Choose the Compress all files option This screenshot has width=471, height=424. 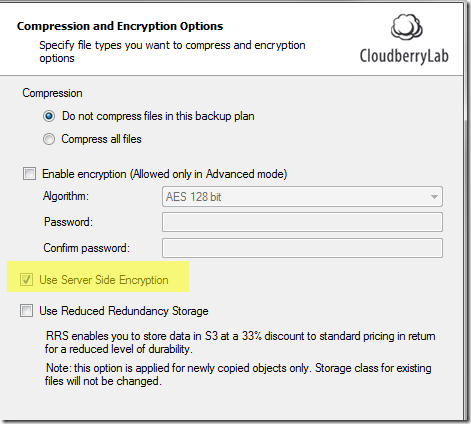click(49, 139)
